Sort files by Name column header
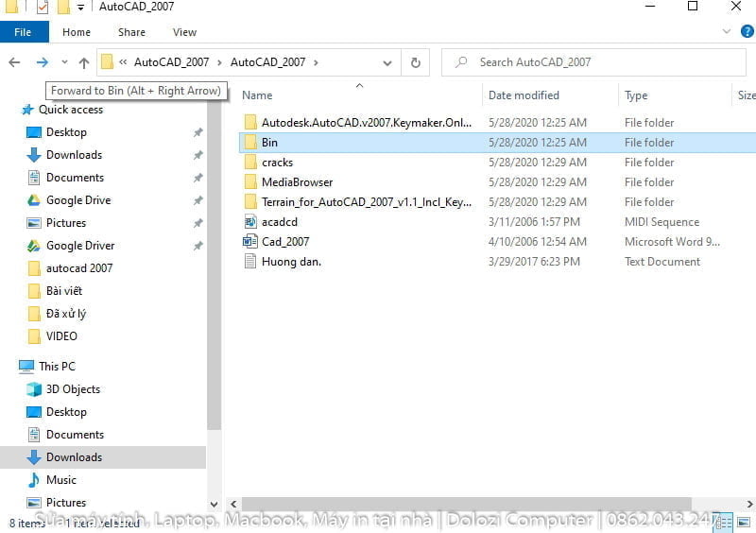This screenshot has height=533, width=756. (x=257, y=95)
